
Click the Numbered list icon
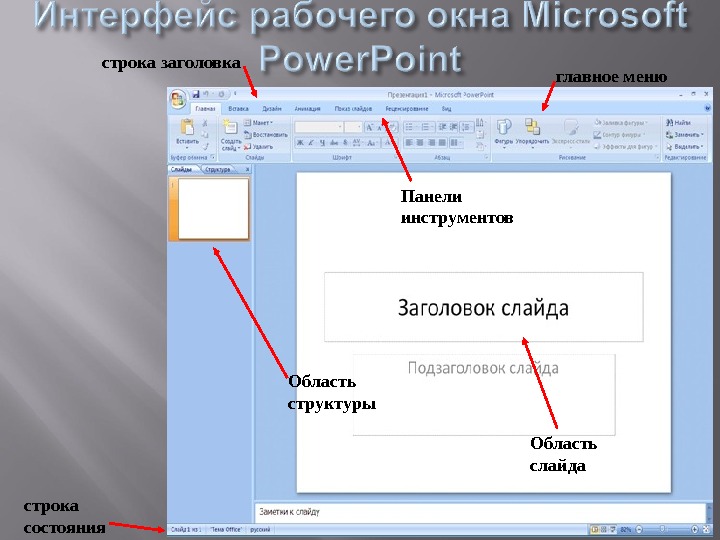426,127
